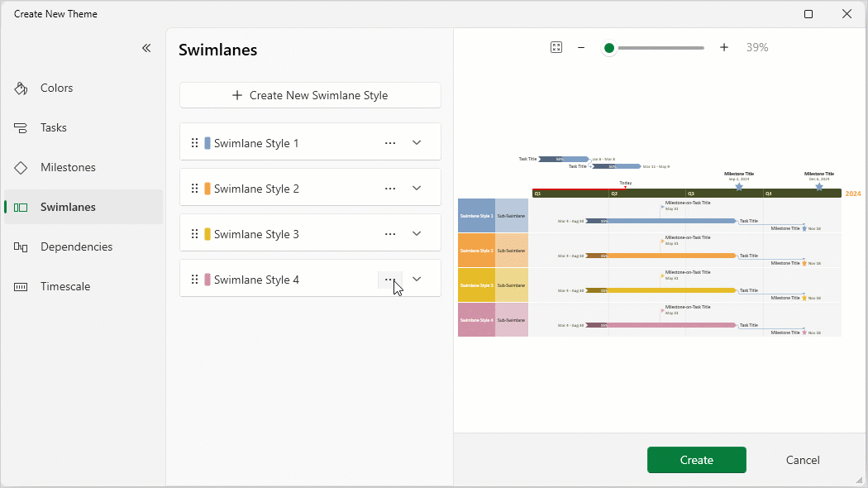The image size is (868, 488).
Task: Open more options for Swimlane Style 1
Action: click(390, 143)
